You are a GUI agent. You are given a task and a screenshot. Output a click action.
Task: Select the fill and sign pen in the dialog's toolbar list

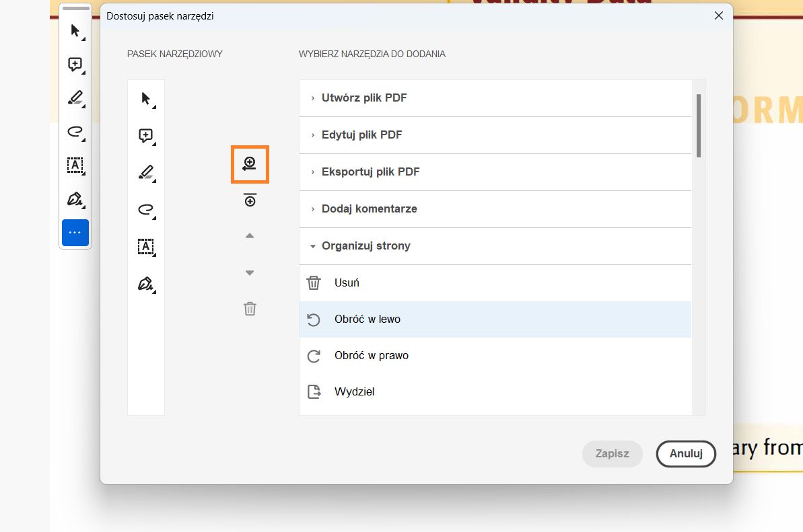pos(145,284)
